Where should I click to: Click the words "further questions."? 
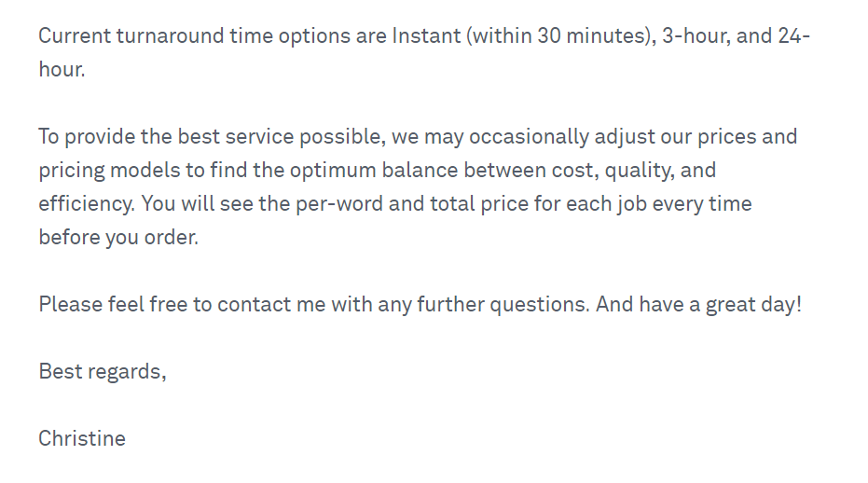[x=503, y=305]
